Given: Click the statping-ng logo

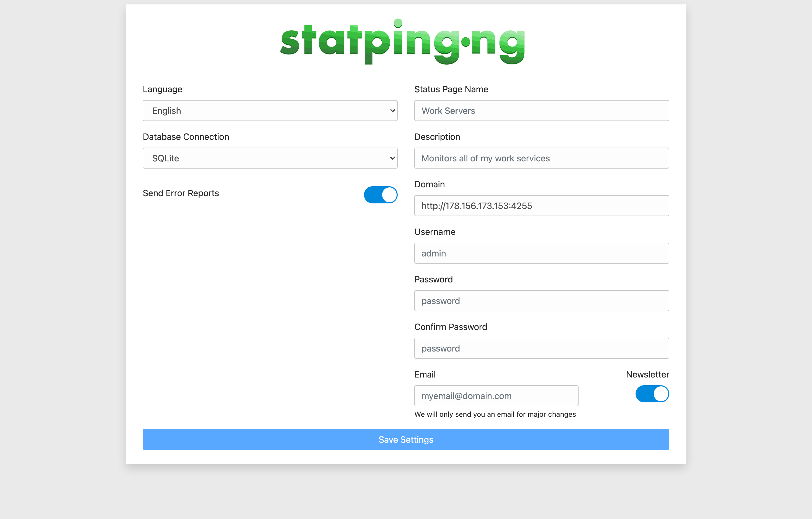Looking at the screenshot, I should pyautogui.click(x=402, y=41).
